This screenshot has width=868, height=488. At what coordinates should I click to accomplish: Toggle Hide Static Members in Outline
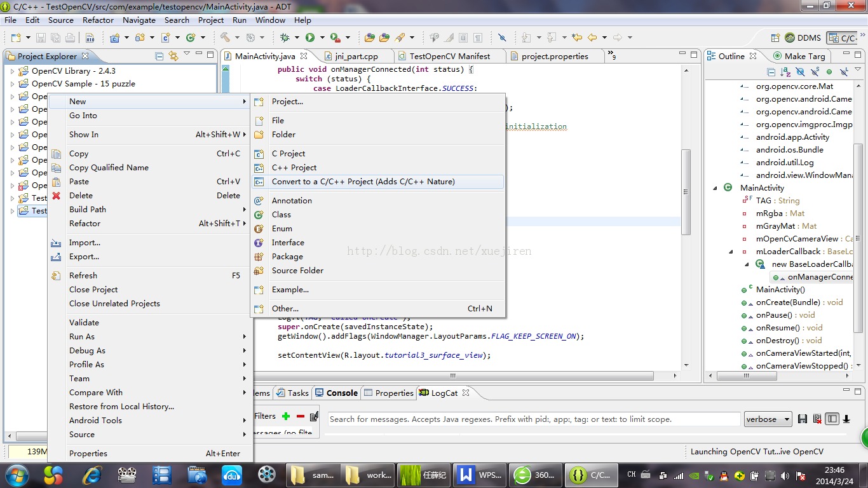[815, 72]
